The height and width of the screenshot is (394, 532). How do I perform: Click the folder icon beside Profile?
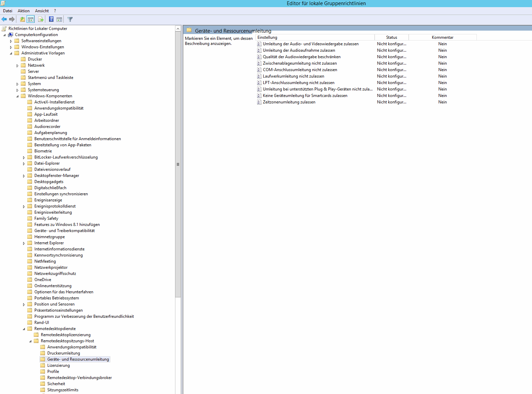pos(43,372)
